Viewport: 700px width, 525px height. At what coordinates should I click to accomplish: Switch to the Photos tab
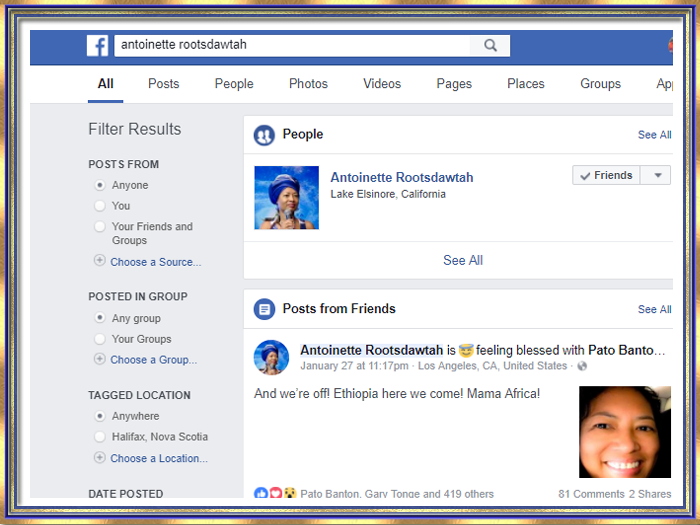click(308, 84)
